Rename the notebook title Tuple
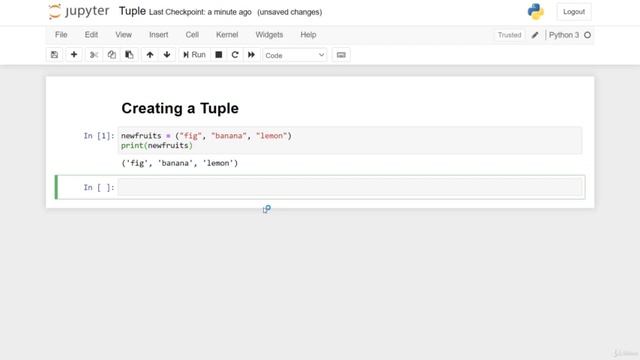This screenshot has height=360, width=640. click(x=132, y=11)
